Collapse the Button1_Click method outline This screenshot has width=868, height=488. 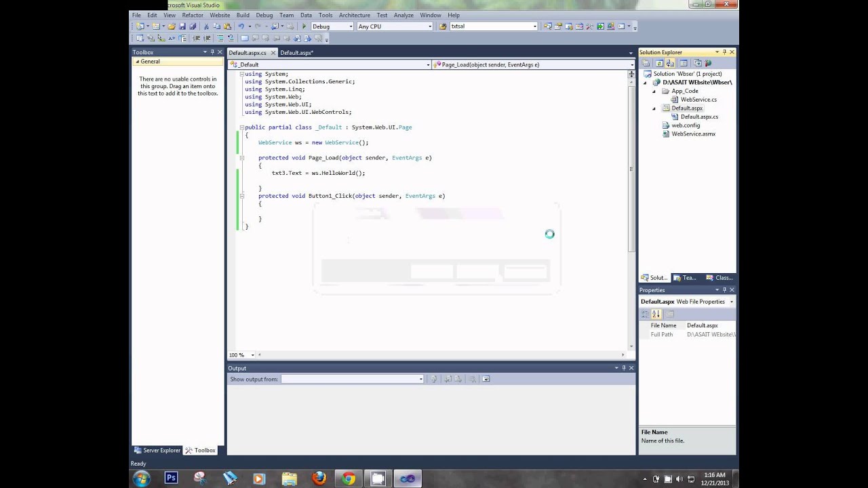(x=241, y=196)
